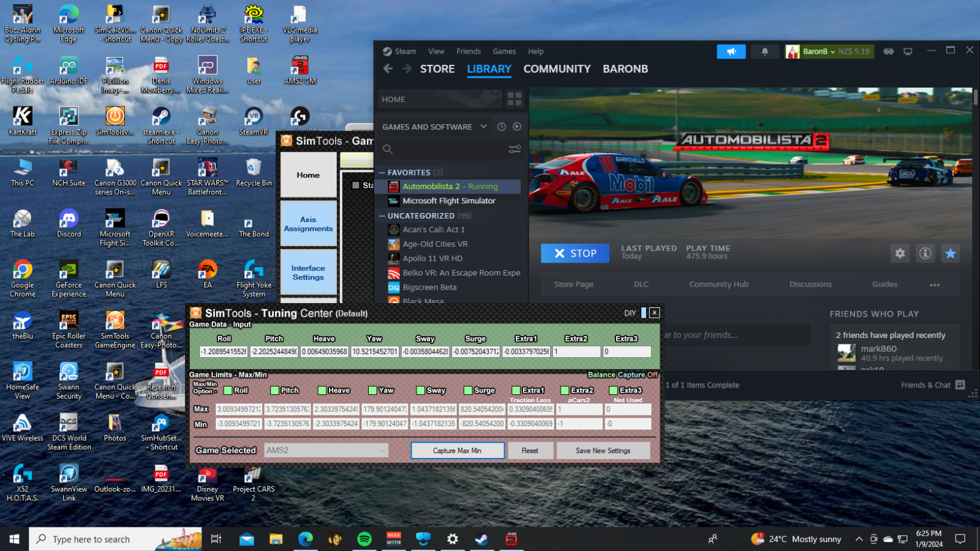This screenshot has width=980, height=551.
Task: Open more options ellipsis on game page
Action: (935, 284)
